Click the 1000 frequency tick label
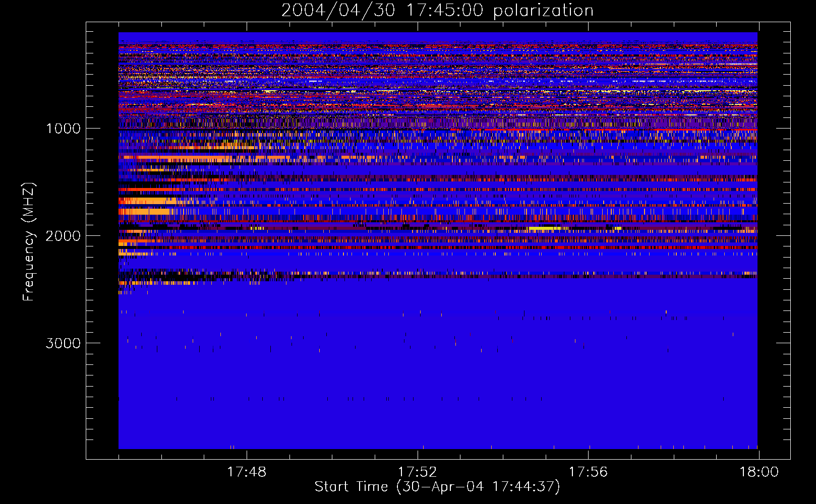This screenshot has width=816, height=504. 64,129
